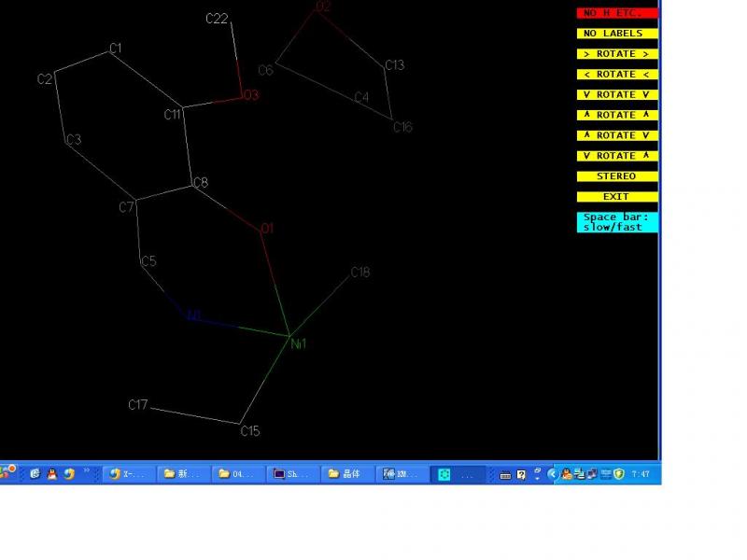The width and height of the screenshot is (747, 560).
Task: Select the C2 atom label
Action: (44, 79)
